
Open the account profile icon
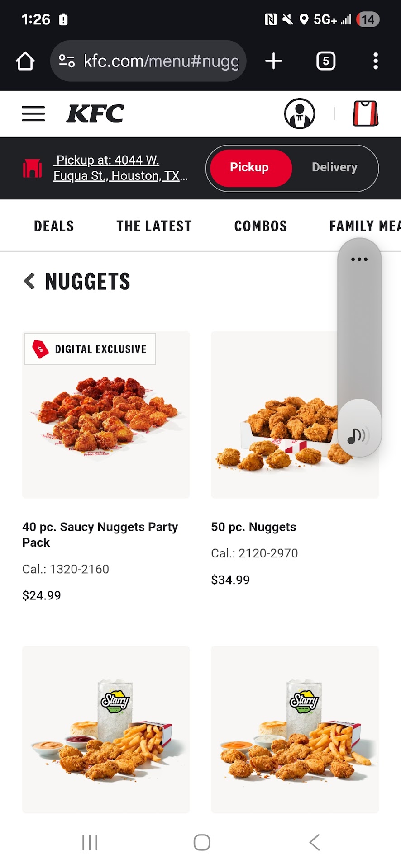click(x=299, y=113)
